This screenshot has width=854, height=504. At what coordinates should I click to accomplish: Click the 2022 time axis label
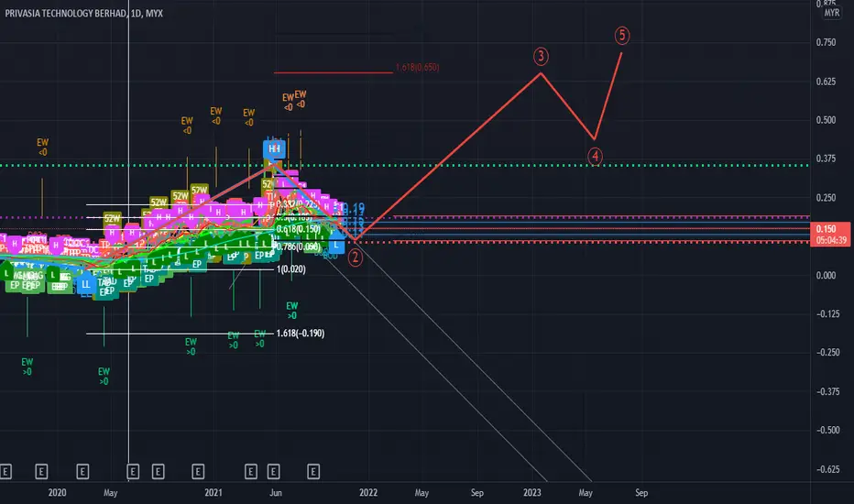pos(368,493)
